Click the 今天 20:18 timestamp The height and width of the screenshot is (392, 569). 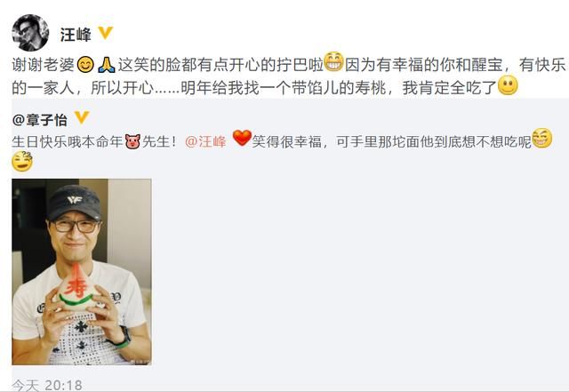coord(47,385)
